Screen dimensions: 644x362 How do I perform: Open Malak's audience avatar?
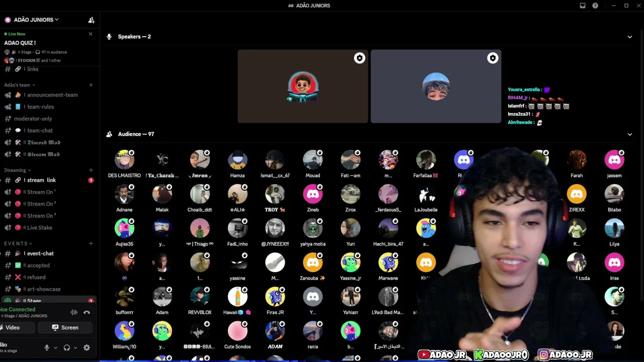tap(162, 194)
